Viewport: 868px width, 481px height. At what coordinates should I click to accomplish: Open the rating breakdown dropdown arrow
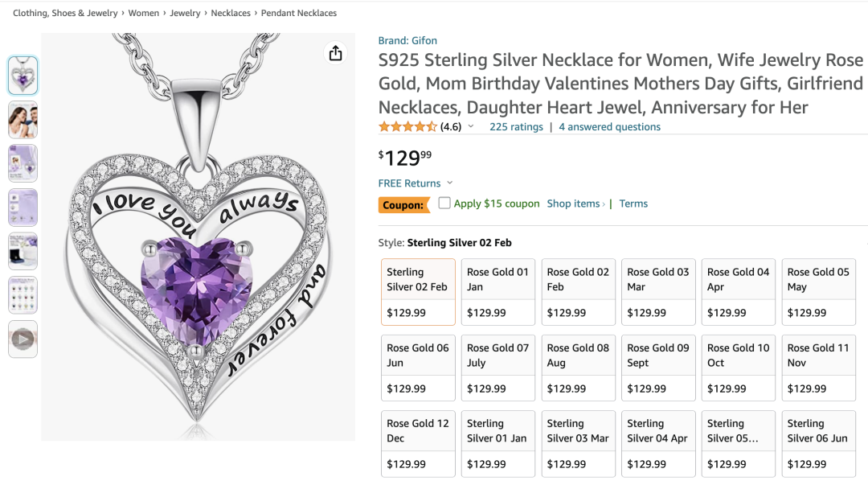pos(471,127)
